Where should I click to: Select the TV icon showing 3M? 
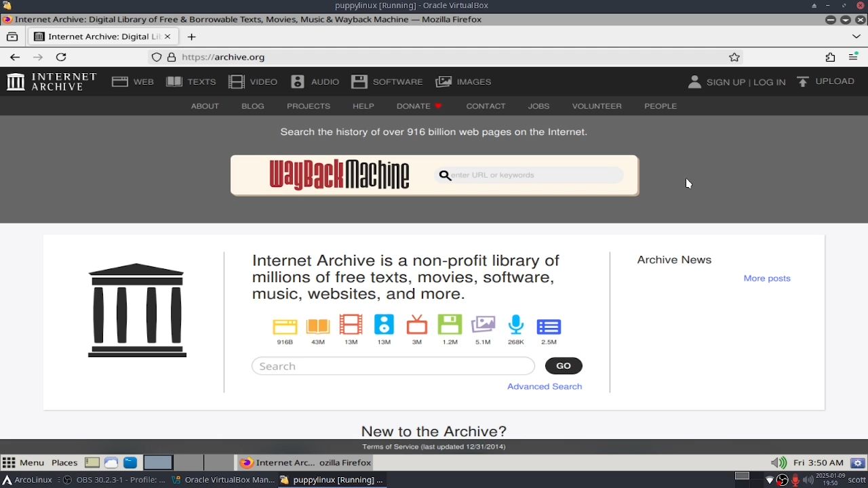pyautogui.click(x=417, y=325)
